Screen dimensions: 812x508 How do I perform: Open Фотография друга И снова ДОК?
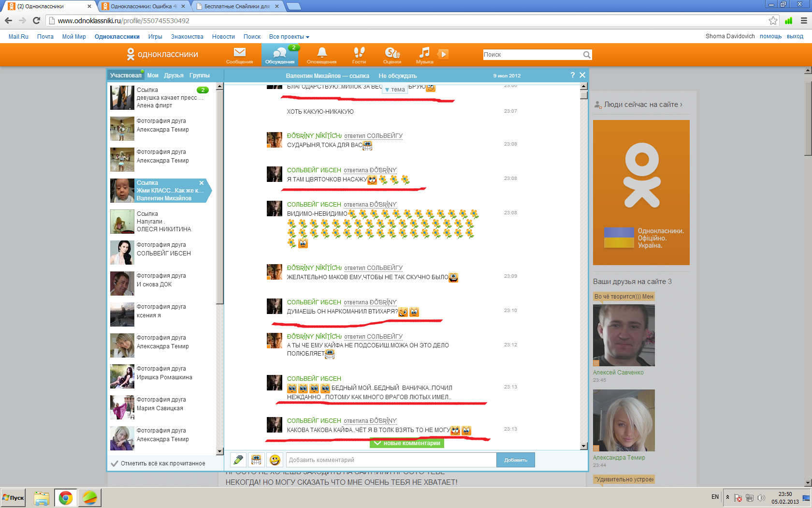[x=161, y=284]
